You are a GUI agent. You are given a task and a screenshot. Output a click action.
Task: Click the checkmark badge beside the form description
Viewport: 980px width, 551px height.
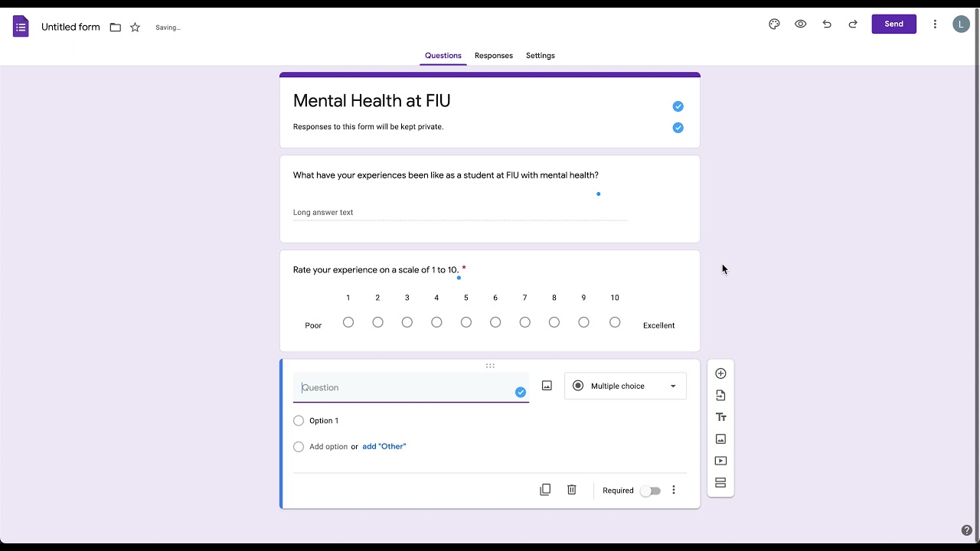point(678,128)
